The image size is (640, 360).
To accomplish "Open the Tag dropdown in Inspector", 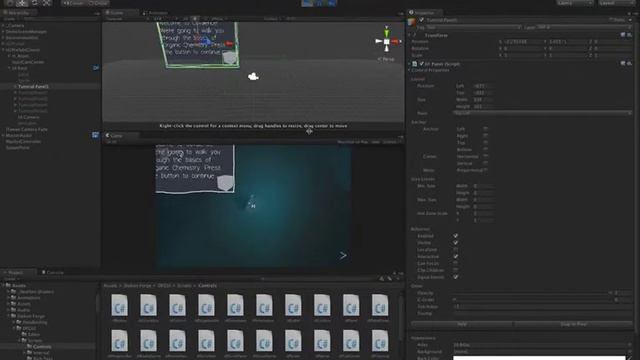I will click(x=473, y=27).
